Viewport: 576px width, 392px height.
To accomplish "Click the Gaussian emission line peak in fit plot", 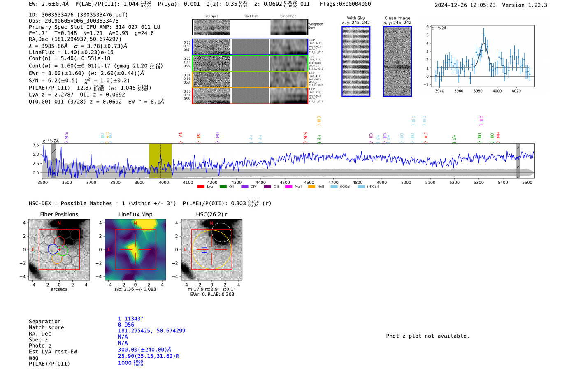I will click(x=484, y=43).
